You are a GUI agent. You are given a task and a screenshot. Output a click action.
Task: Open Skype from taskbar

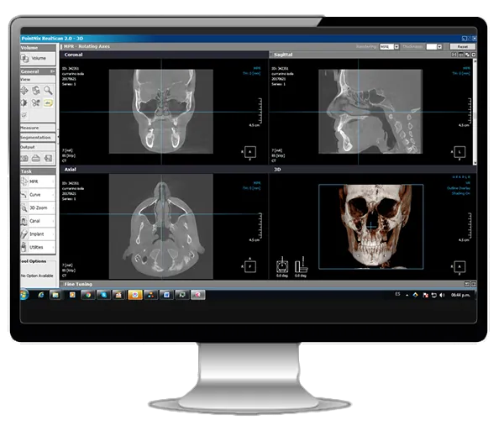[103, 295]
